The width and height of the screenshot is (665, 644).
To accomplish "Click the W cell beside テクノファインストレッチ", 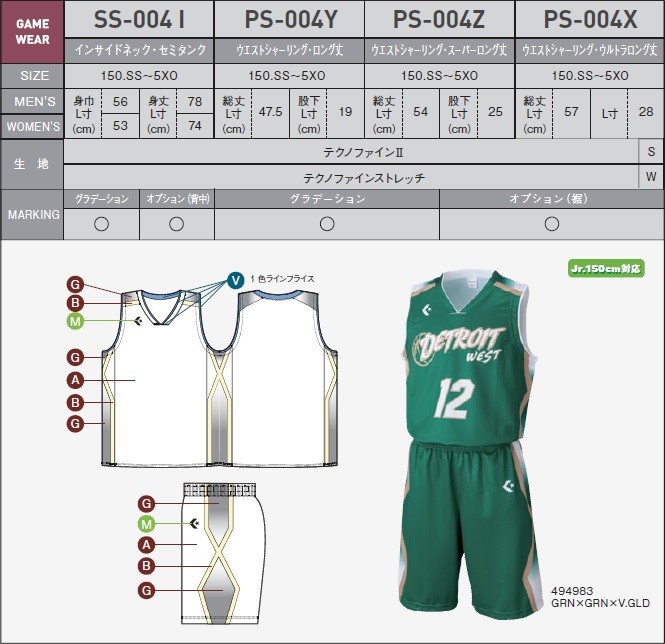I will pyautogui.click(x=651, y=177).
